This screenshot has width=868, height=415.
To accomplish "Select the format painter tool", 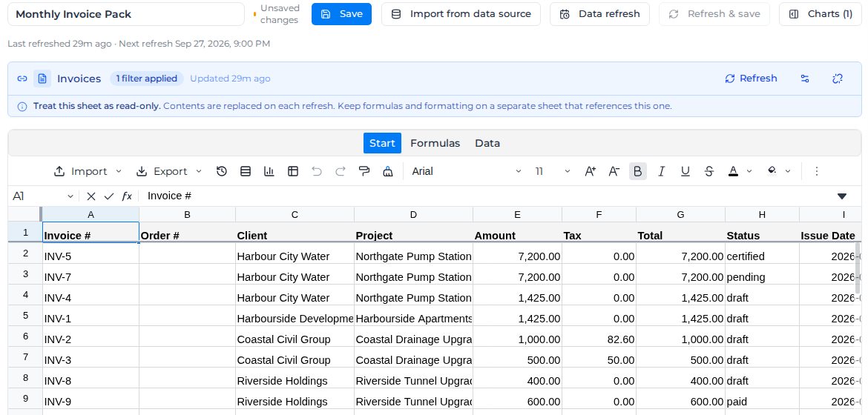I will coord(364,171).
